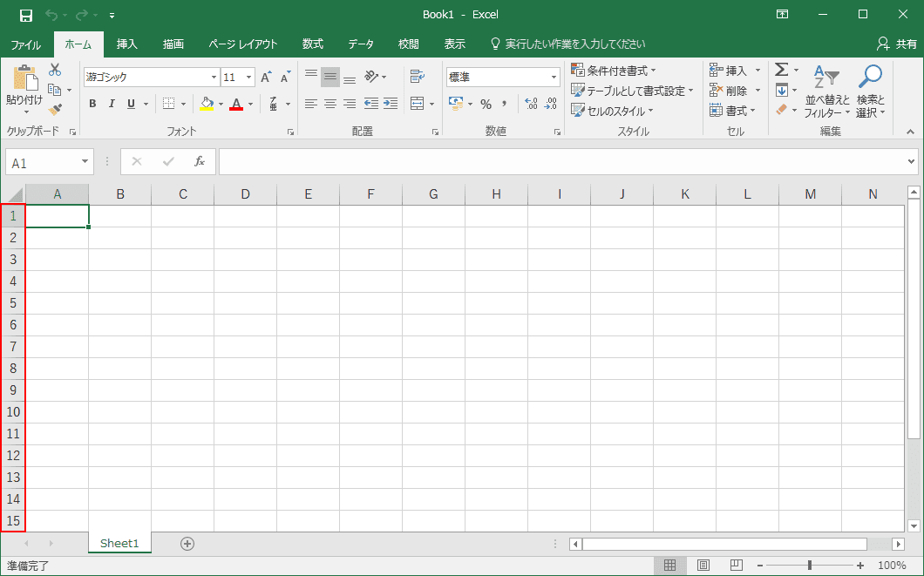The height and width of the screenshot is (576, 924).
Task: Toggle bold formatting B
Action: [x=92, y=104]
